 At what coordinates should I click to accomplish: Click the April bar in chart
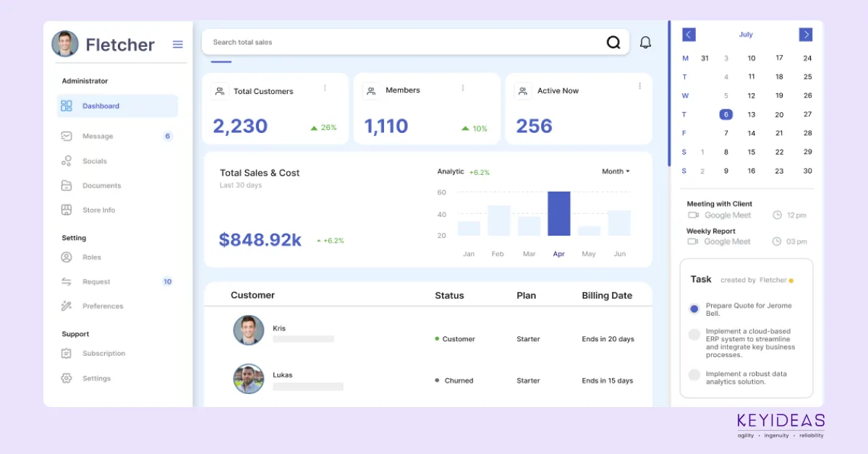558,214
